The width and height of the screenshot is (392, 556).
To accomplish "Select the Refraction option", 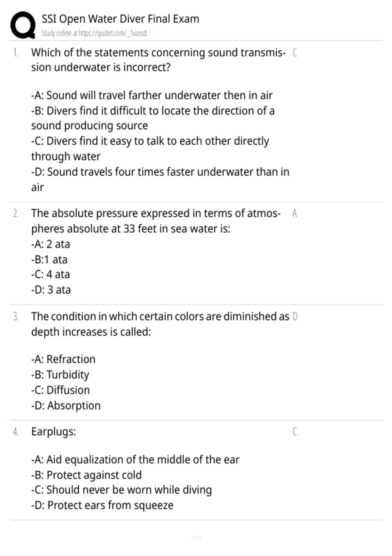I will (x=63, y=359).
